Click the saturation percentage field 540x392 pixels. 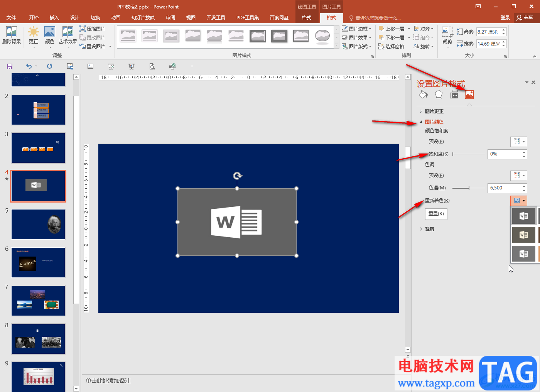[x=505, y=154]
